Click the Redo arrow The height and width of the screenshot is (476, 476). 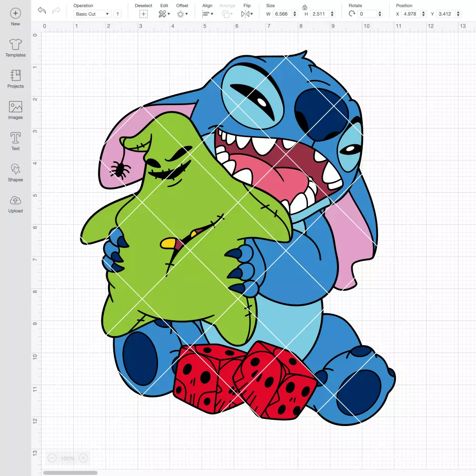(56, 10)
